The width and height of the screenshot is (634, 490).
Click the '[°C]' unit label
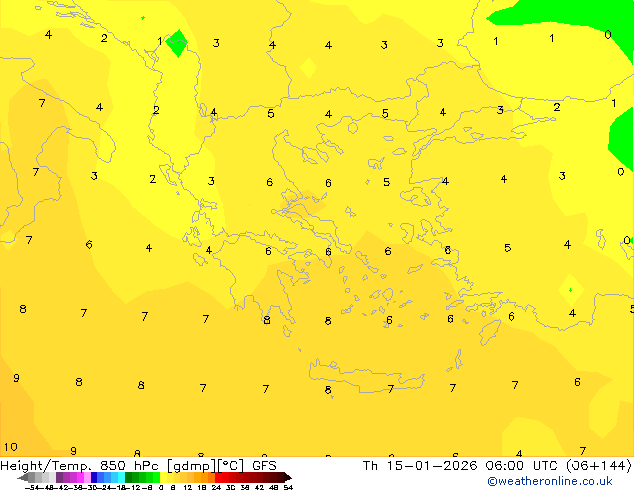[231, 466]
